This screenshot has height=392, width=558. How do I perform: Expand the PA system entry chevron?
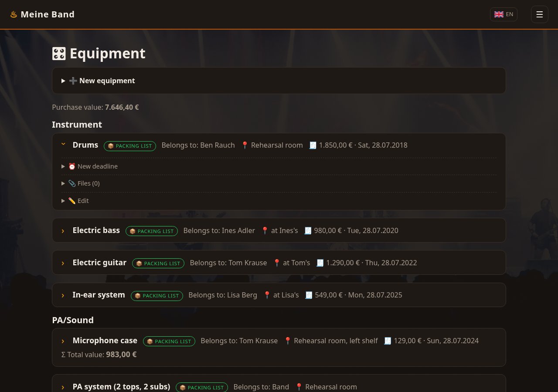63,387
